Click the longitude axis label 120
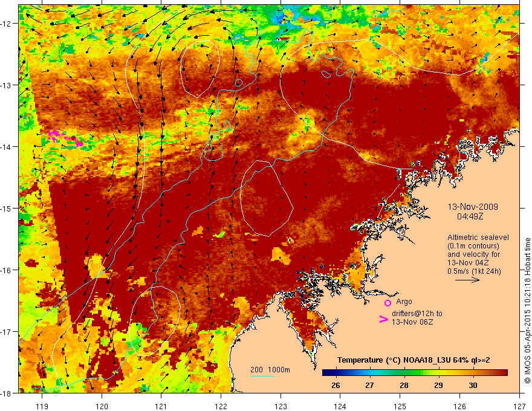Screen dimensions: 532x411 coord(102,406)
